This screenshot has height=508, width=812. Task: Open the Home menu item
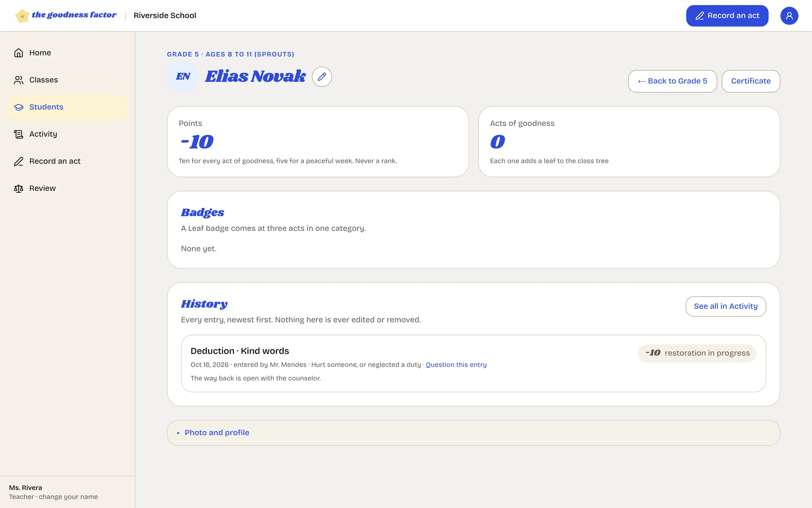point(67,53)
